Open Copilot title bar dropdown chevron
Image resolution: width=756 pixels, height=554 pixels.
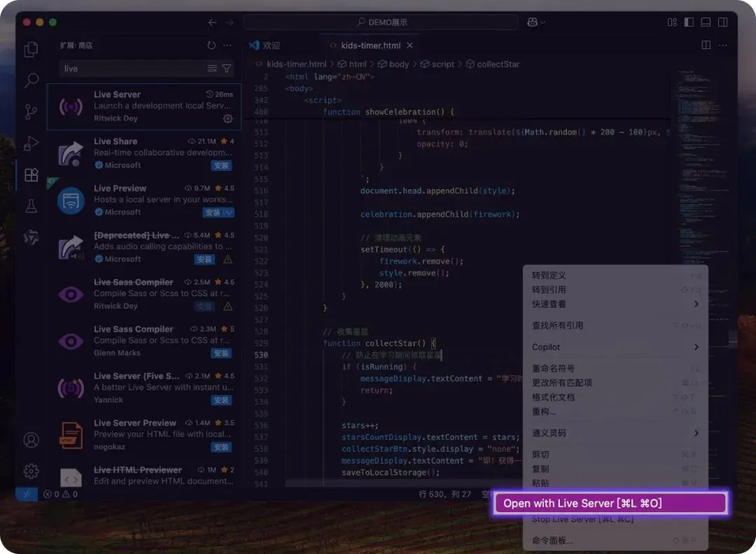[543, 22]
